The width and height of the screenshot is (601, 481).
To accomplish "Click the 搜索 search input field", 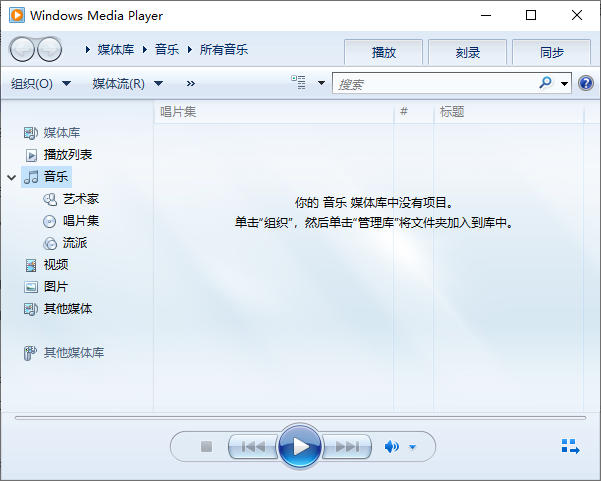I will (435, 84).
